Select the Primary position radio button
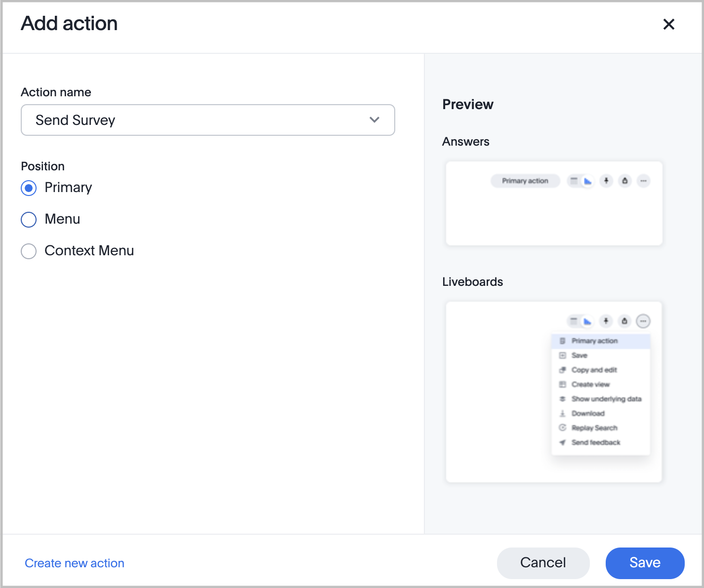Image resolution: width=704 pixels, height=588 pixels. pos(29,188)
